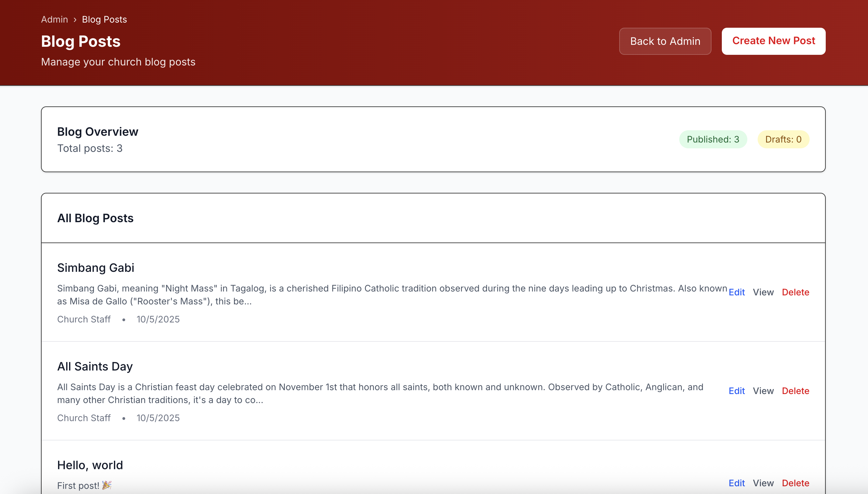
Task: Edit the Simbang Gabi post
Action: click(x=736, y=292)
